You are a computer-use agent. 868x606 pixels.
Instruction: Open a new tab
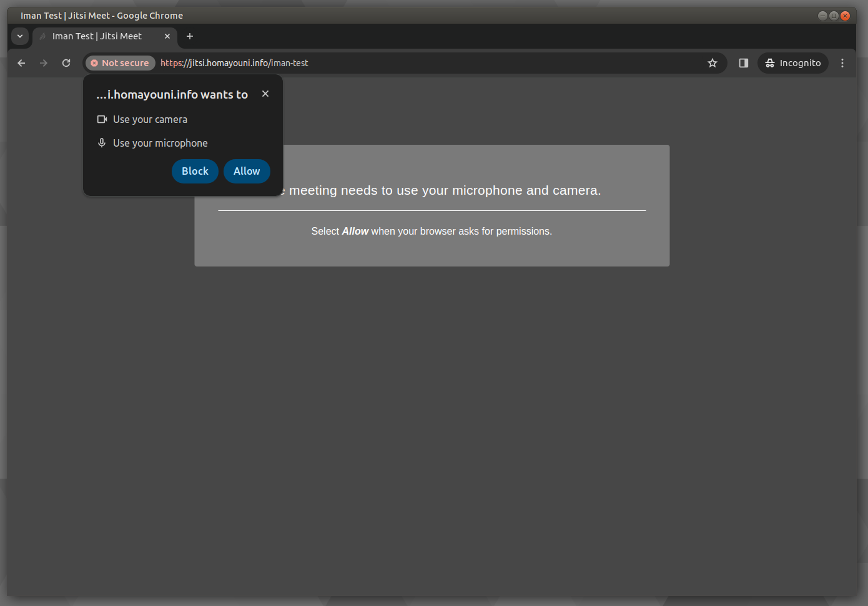click(x=190, y=36)
